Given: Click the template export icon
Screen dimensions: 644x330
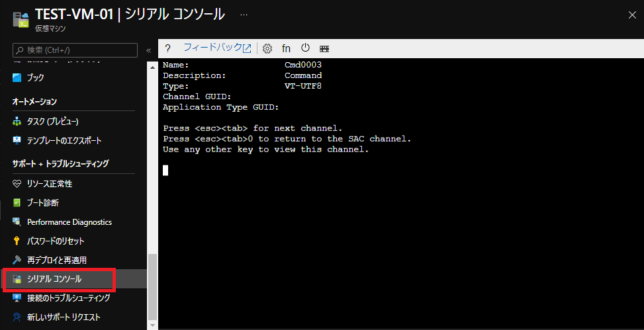Looking at the screenshot, I should pos(17,140).
